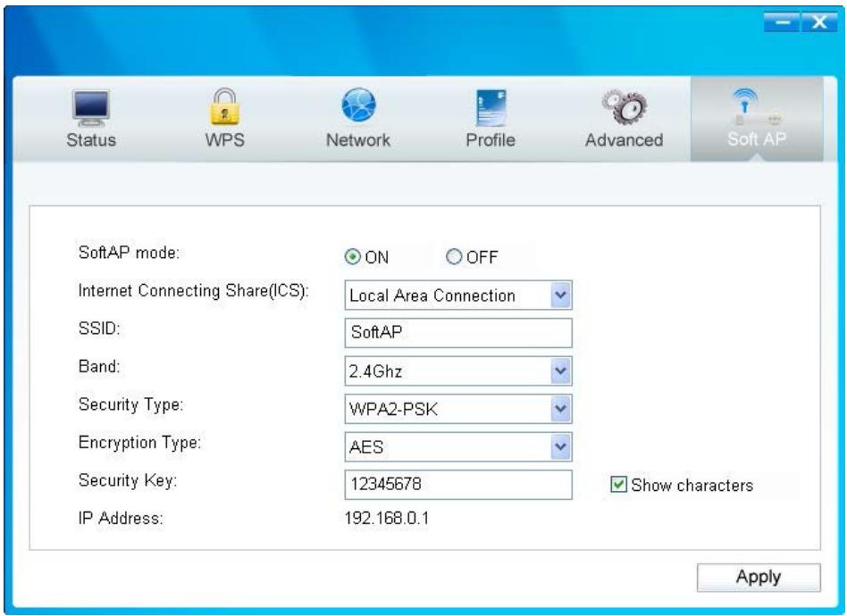Turn SoftAP mode ON

click(353, 257)
